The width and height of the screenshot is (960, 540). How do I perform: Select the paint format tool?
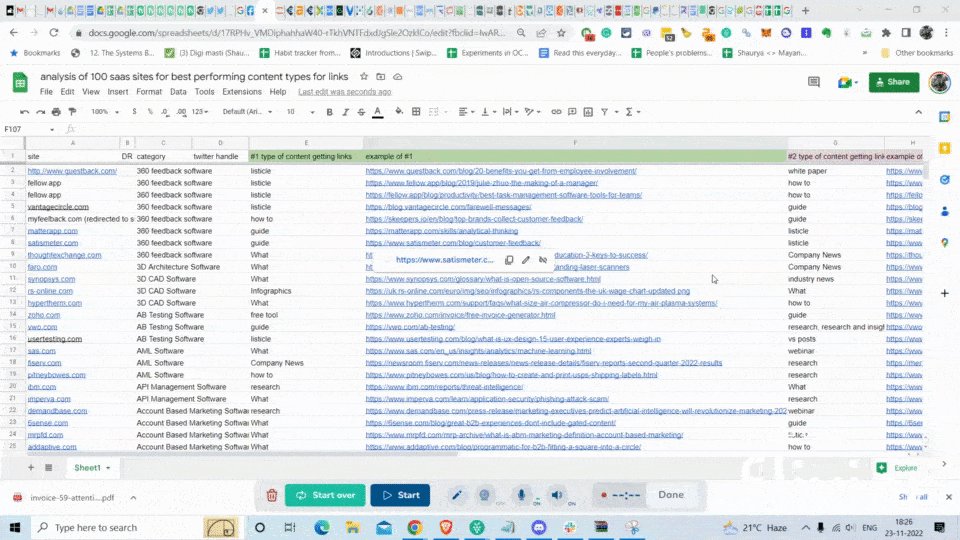pos(72,112)
